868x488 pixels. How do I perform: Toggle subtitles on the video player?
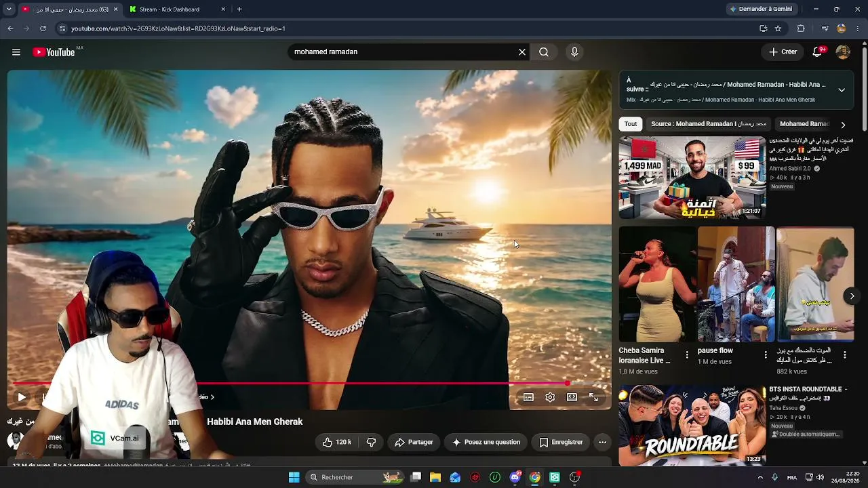click(x=528, y=397)
